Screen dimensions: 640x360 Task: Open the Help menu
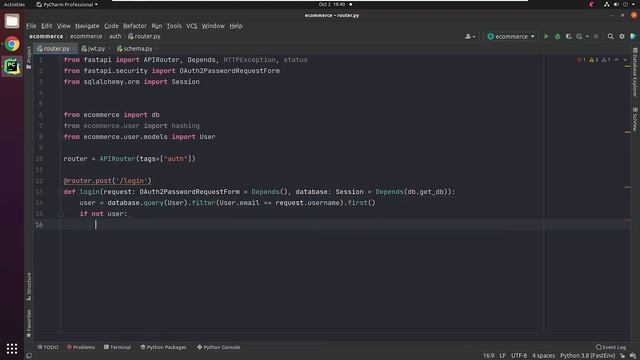click(236, 26)
